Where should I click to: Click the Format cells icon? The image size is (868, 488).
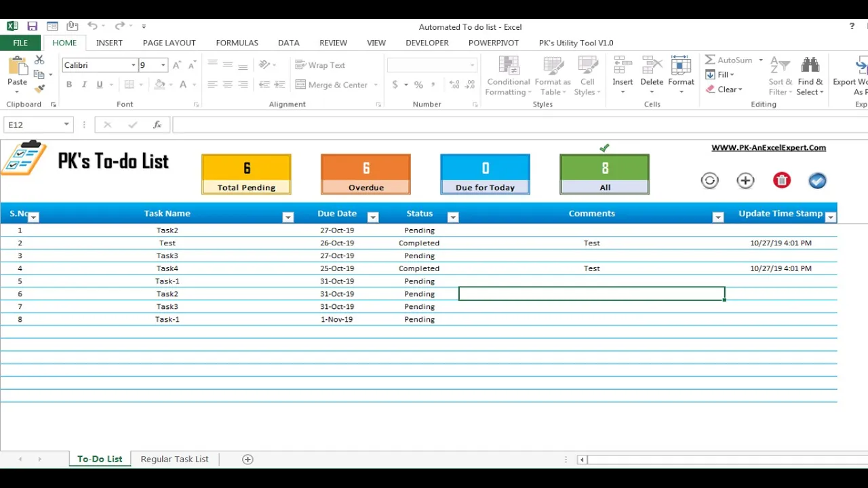[x=681, y=66]
